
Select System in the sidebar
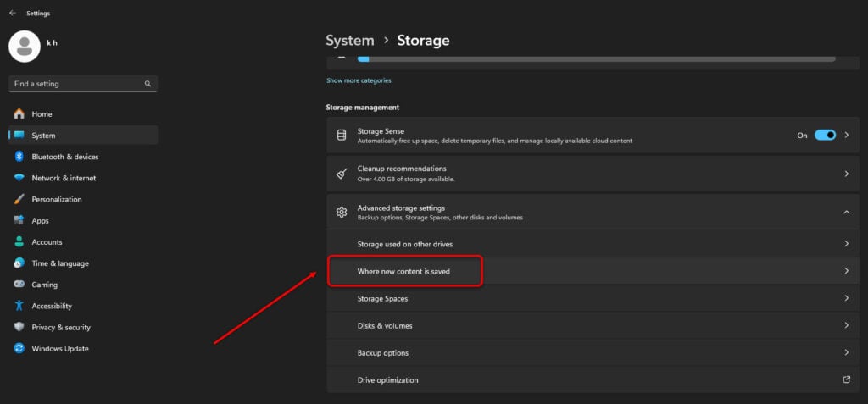[83, 135]
